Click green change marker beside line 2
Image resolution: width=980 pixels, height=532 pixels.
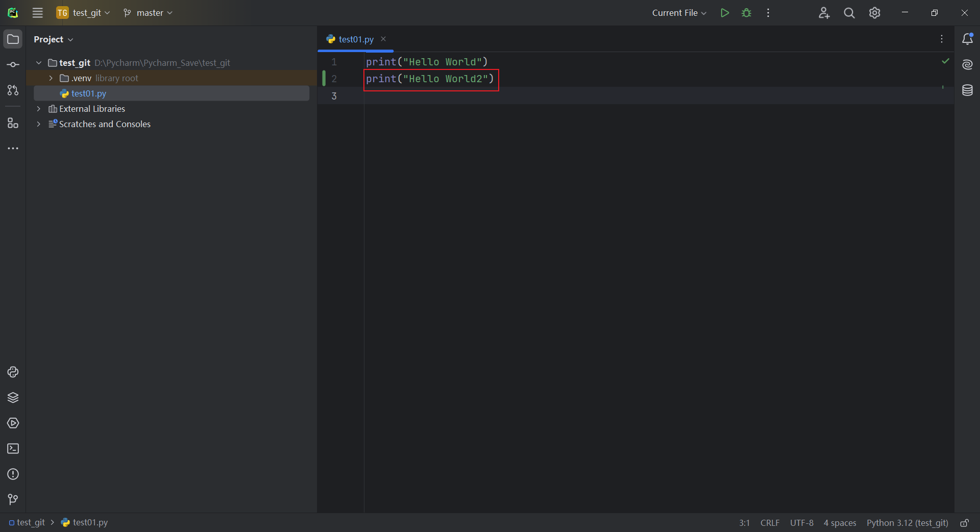click(x=324, y=79)
